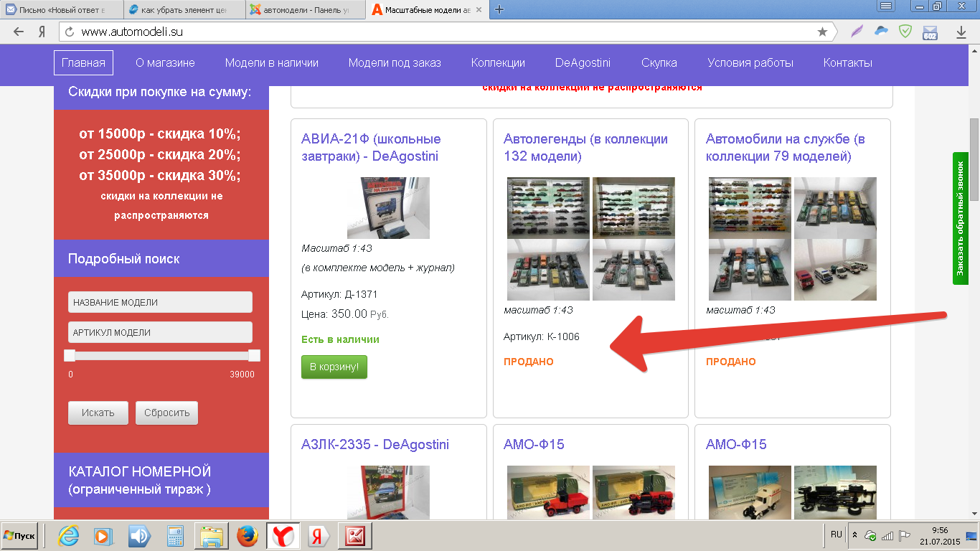Switch to 'автомодели - Панель' tab
The width and height of the screenshot is (980, 551).
point(306,10)
